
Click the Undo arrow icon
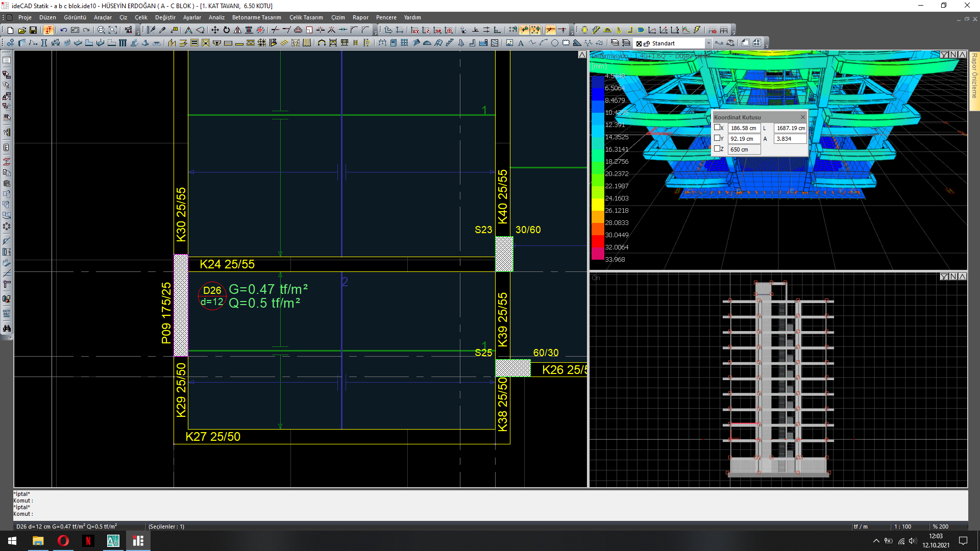click(64, 30)
